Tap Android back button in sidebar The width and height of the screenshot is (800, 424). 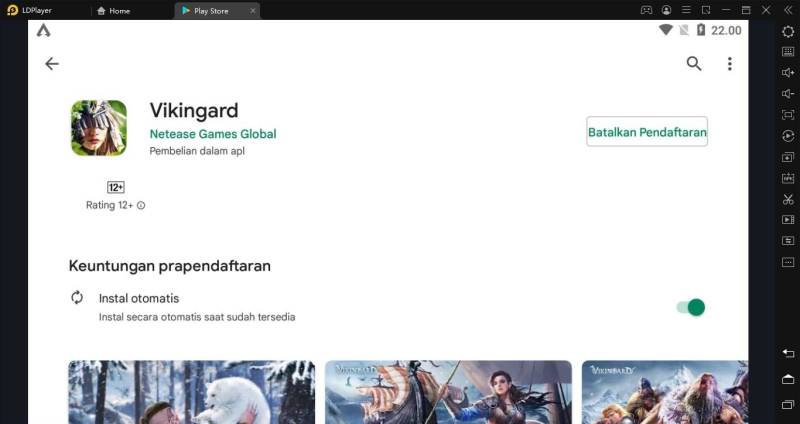tap(788, 353)
